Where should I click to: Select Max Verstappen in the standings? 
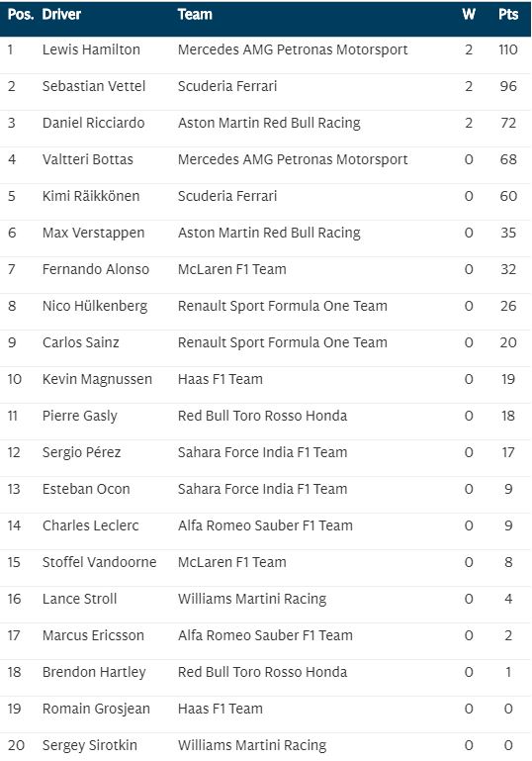click(x=93, y=233)
